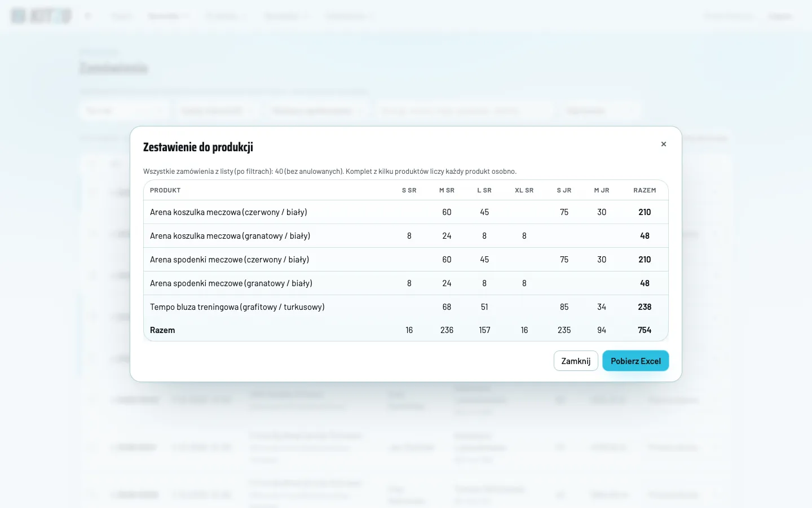Click M SR column total 236
The image size is (812, 508).
447,330
